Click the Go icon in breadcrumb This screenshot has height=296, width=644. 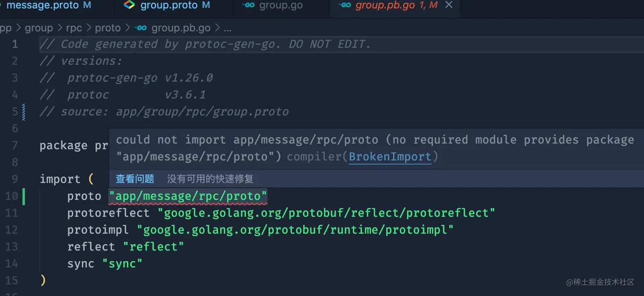coord(141,28)
